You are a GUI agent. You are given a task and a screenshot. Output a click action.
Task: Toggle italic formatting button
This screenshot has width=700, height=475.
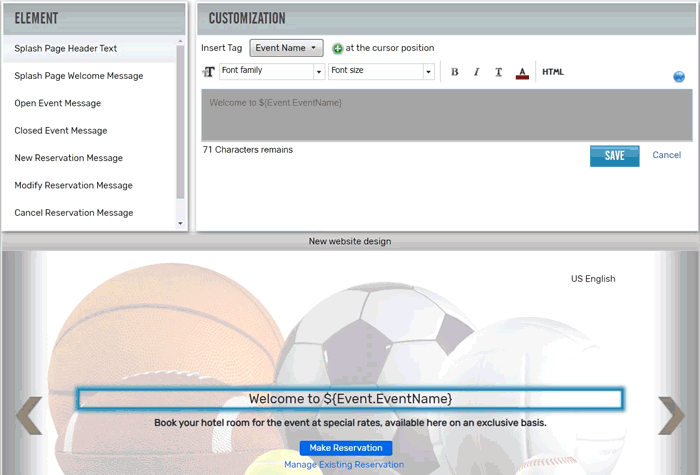click(476, 72)
